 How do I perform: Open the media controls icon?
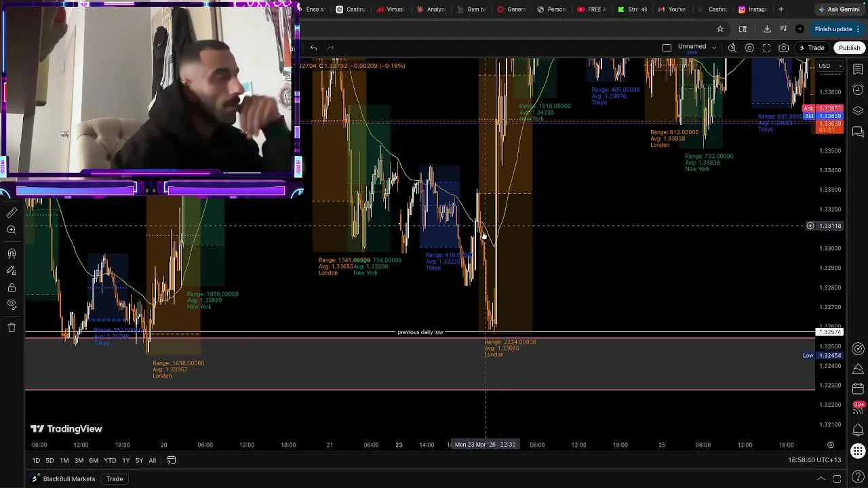(783, 29)
